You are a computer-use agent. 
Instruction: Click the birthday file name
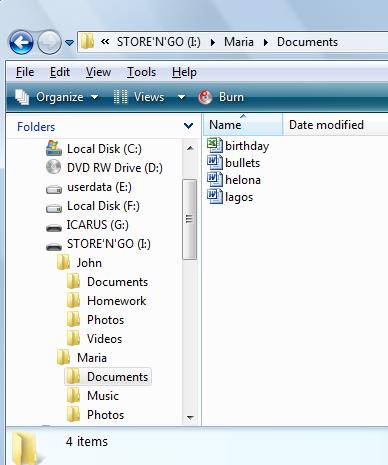247,146
